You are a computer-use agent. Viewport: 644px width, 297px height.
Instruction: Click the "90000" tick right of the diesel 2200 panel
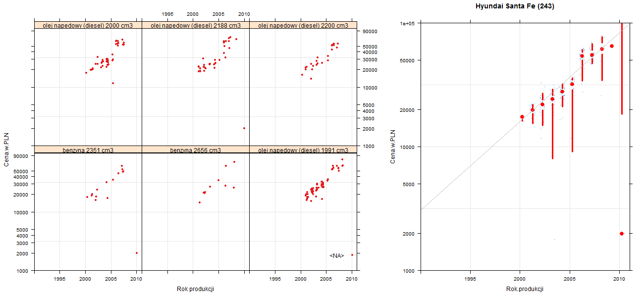click(370, 31)
